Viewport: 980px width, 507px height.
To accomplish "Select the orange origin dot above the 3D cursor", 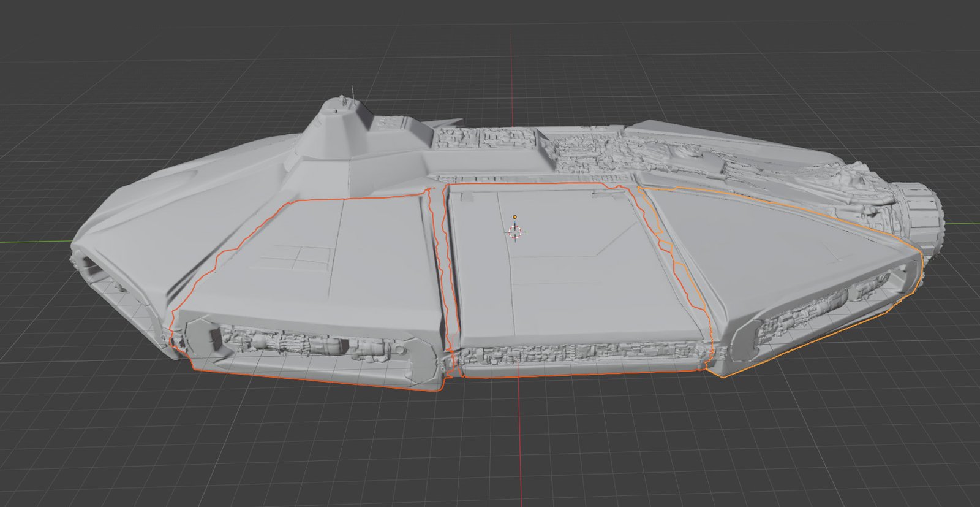I will (515, 216).
